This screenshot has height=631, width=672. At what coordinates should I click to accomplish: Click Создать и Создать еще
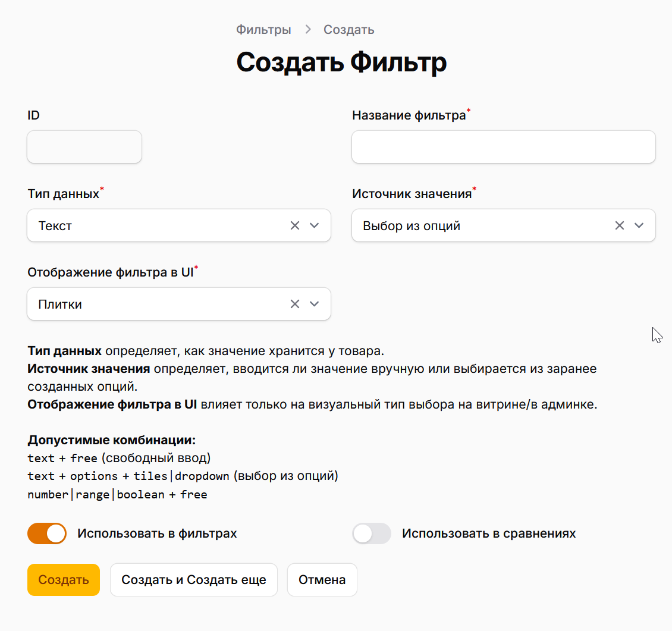click(193, 579)
